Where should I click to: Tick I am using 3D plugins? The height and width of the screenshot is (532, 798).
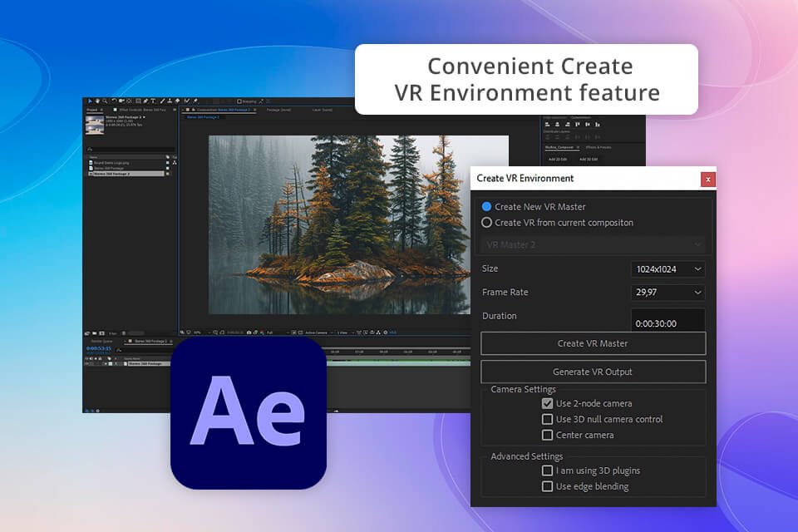[x=547, y=470]
